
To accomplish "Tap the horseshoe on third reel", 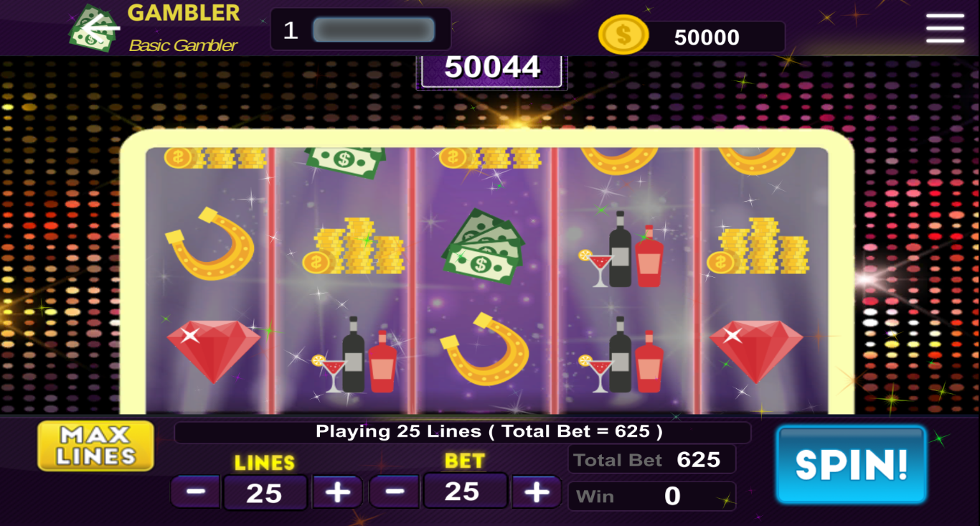I will pyautogui.click(x=484, y=349).
